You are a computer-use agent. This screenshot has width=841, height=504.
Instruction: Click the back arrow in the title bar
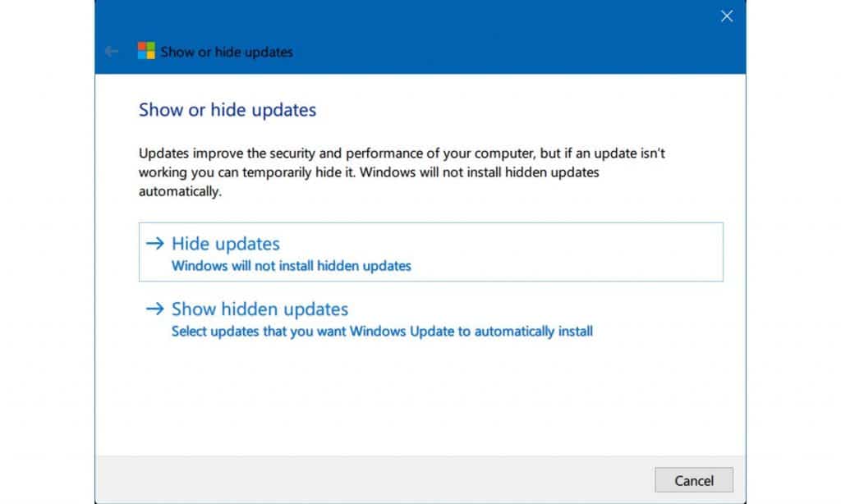pyautogui.click(x=112, y=51)
